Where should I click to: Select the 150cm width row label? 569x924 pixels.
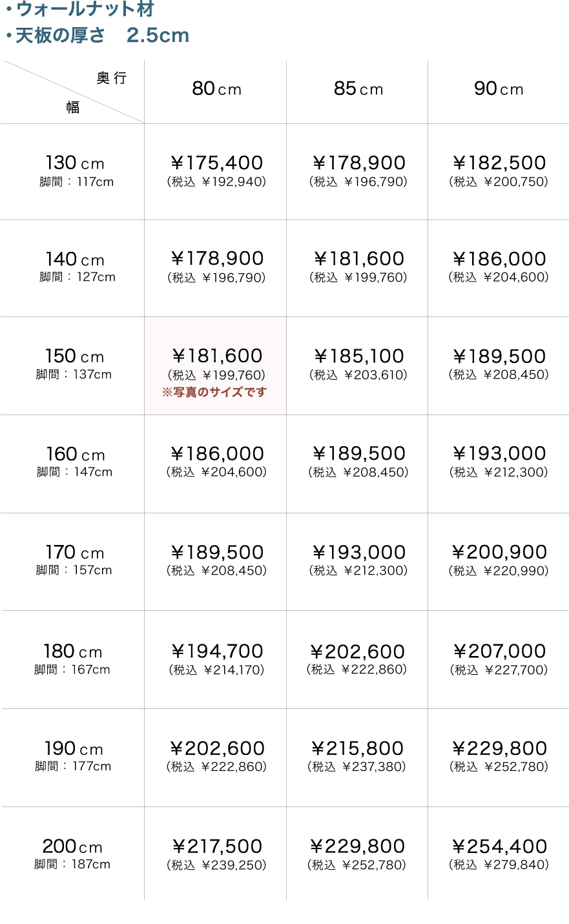pyautogui.click(x=74, y=356)
